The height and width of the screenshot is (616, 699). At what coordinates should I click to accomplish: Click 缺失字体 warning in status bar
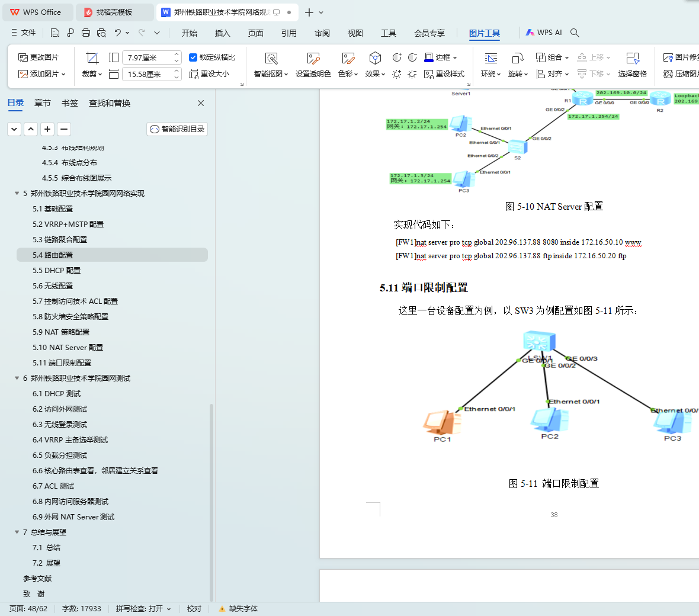(238, 609)
